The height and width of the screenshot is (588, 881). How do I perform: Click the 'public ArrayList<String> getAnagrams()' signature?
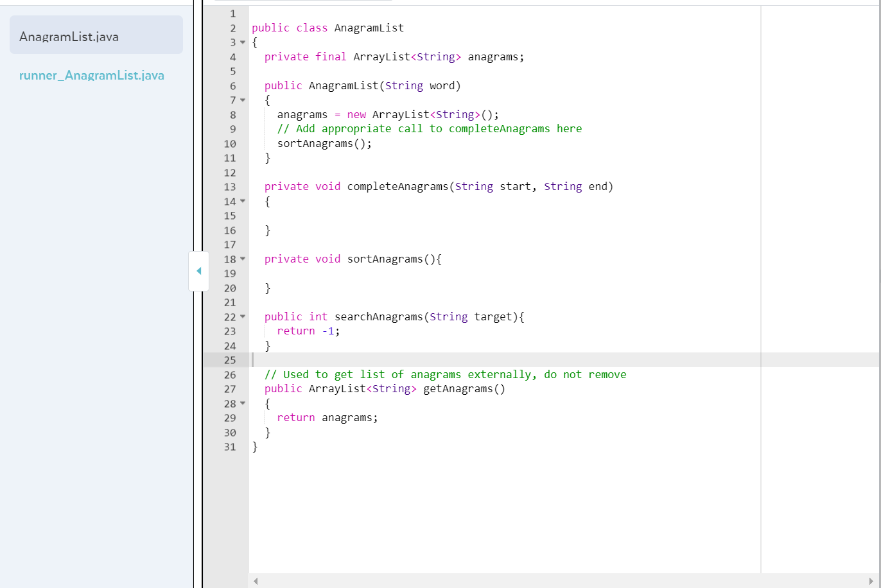click(x=385, y=389)
